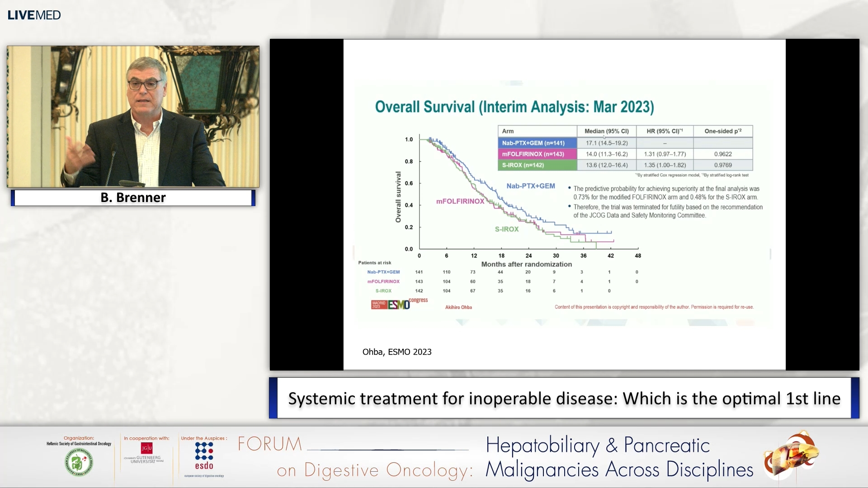Click the S-IROX (n=142) green table cell
Screen dimensions: 868x488
click(538, 165)
